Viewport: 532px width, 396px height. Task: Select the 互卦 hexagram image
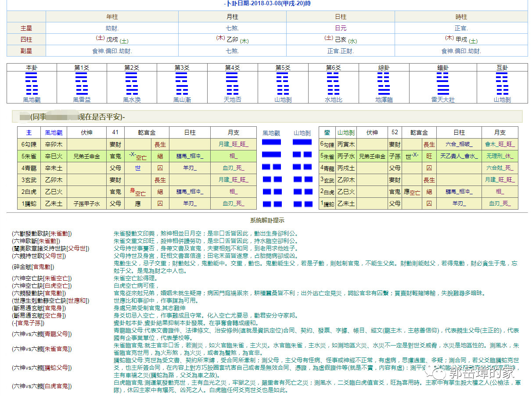click(502, 83)
